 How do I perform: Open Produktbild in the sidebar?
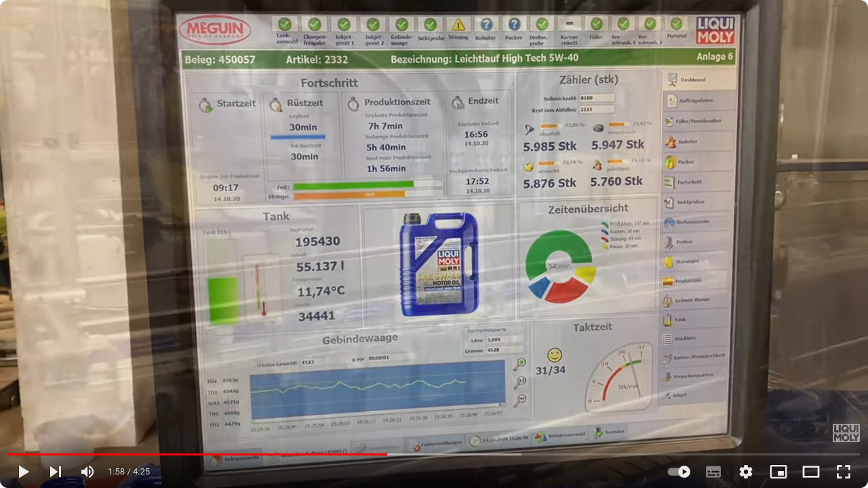pos(695,281)
